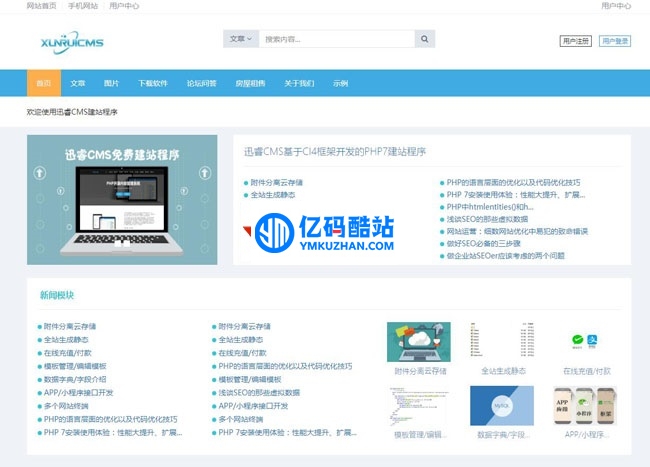Viewport: 650px width, 467px height.
Task: Open caption 数据字典/字段... under thumbnail
Action: [x=504, y=435]
